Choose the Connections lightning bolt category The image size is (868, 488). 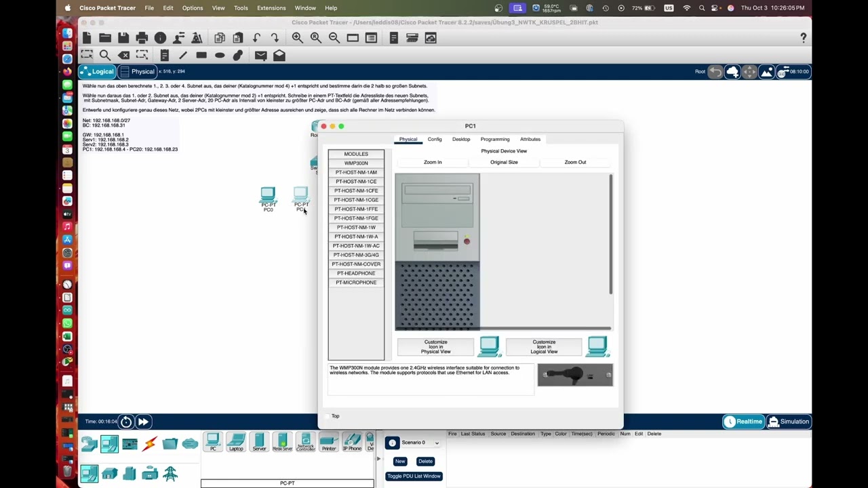(150, 444)
